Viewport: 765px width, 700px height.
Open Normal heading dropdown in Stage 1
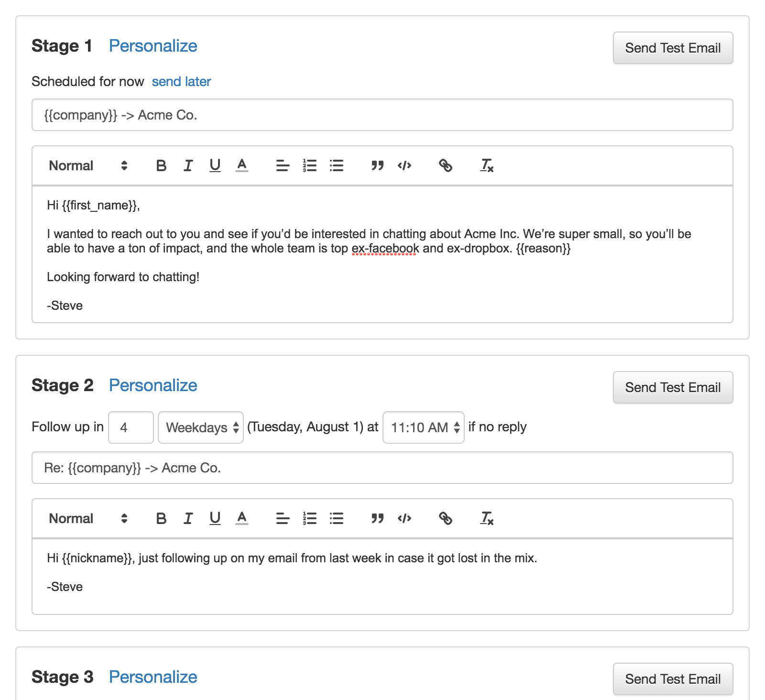[88, 165]
